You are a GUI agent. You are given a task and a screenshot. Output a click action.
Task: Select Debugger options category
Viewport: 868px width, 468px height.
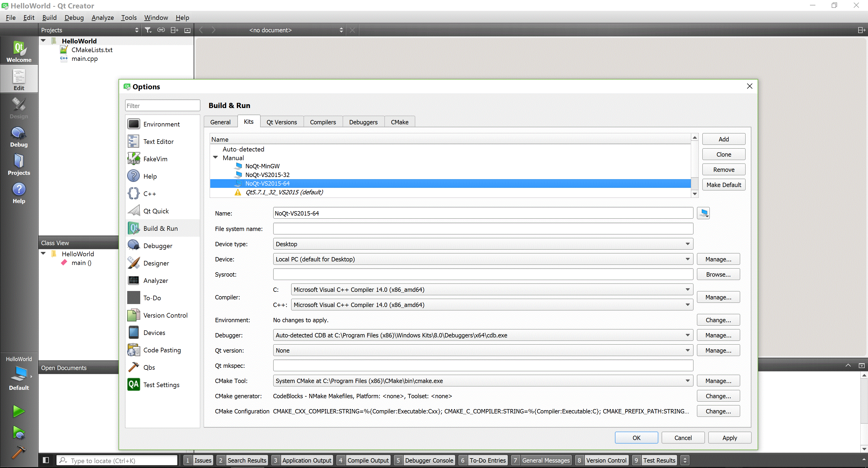[x=162, y=246]
